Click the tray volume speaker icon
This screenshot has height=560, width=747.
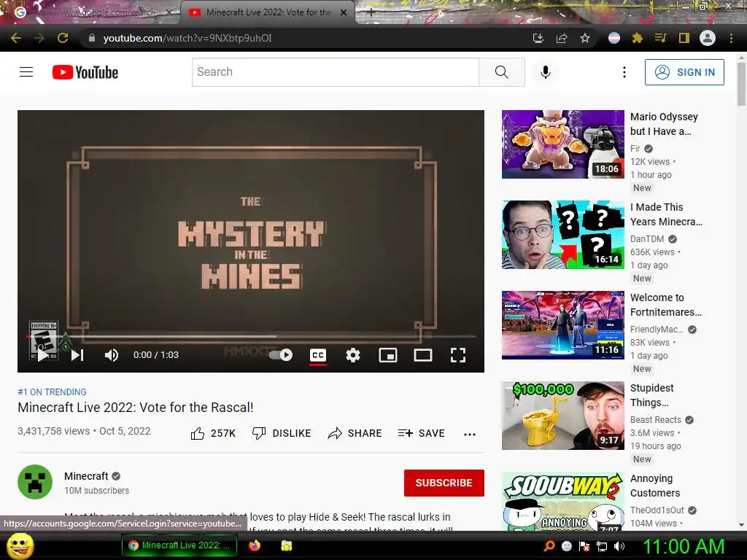(x=619, y=546)
